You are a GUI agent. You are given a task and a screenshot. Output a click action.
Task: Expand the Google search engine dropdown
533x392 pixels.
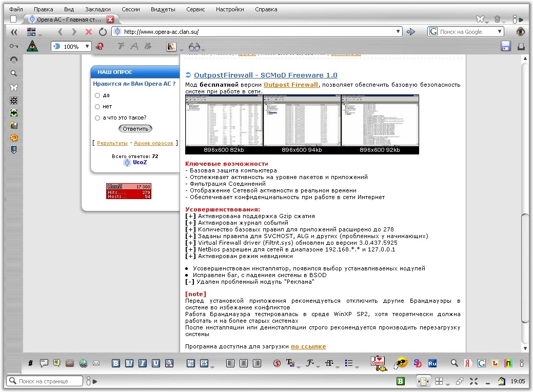[x=500, y=32]
